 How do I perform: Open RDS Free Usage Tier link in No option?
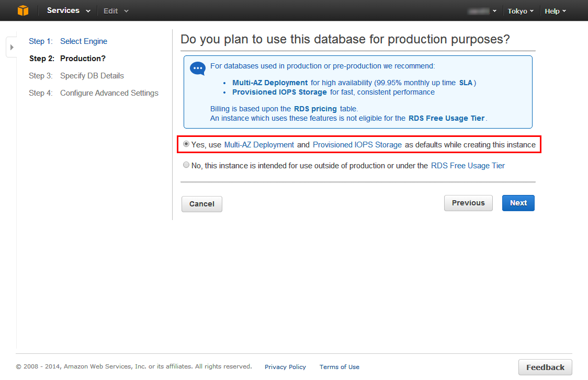tap(468, 166)
